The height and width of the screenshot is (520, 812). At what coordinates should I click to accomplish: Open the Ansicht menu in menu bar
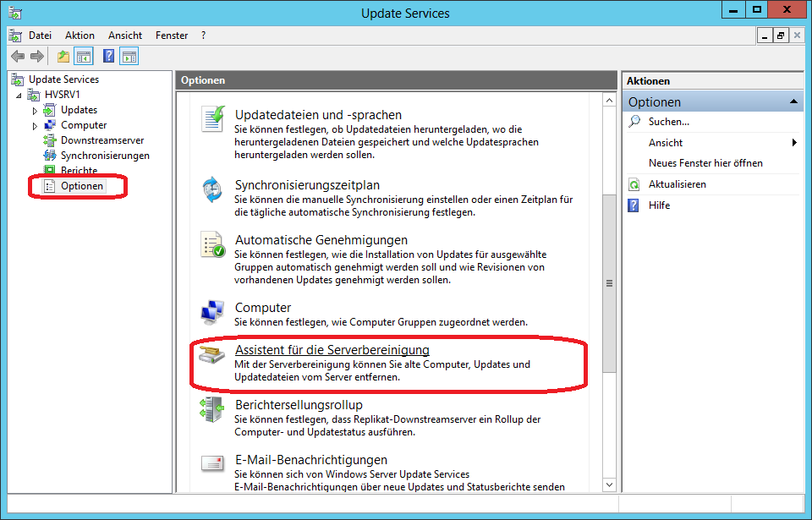pyautogui.click(x=125, y=36)
